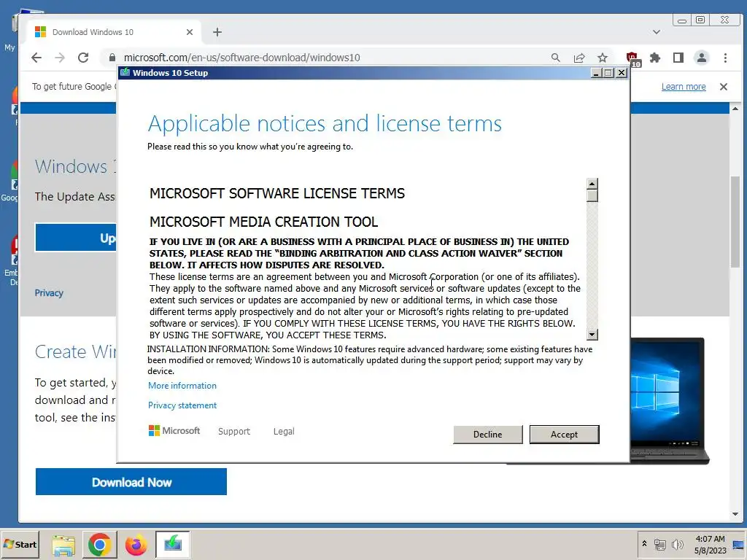Viewport: 747px width, 560px height.
Task: Click the Support link in Setup
Action: coord(234,432)
